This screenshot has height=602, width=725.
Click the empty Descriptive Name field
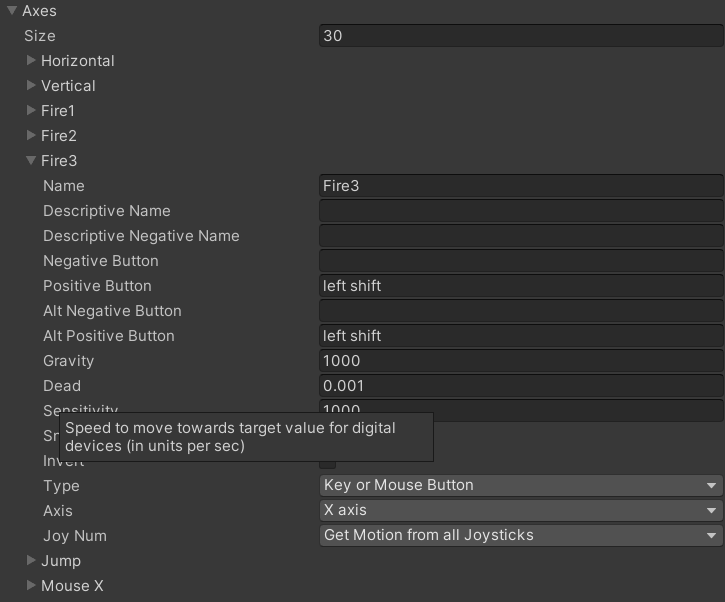coord(520,211)
